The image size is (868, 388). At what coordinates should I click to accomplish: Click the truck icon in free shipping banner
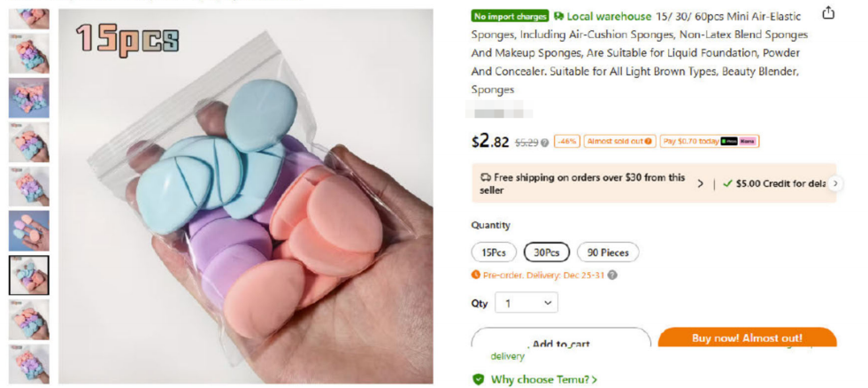(486, 178)
